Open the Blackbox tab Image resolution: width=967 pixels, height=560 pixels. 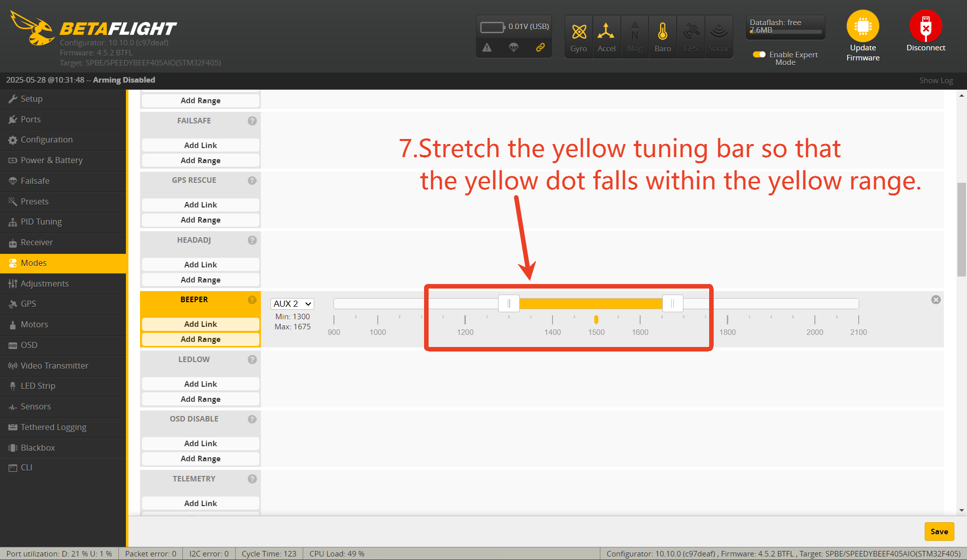[63, 448]
